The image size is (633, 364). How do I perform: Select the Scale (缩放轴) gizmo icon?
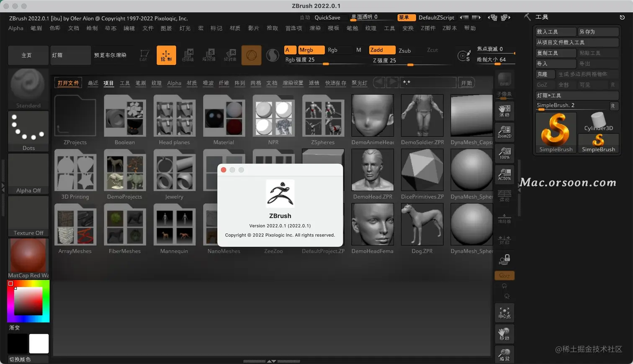[209, 55]
